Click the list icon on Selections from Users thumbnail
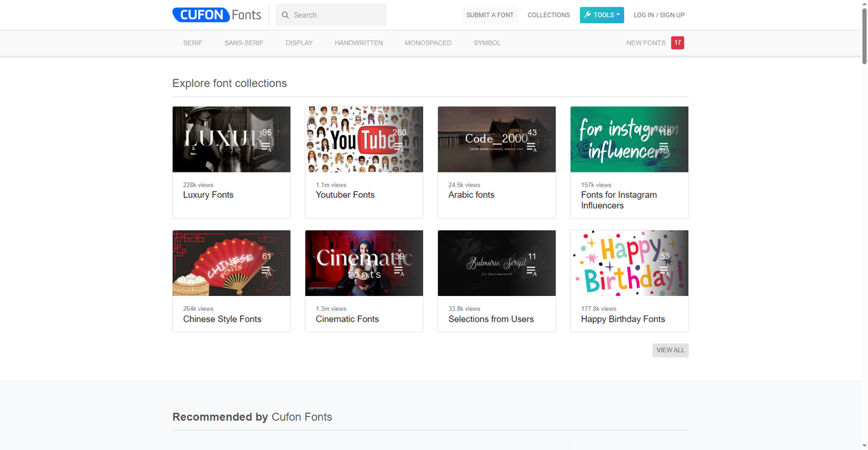The height and width of the screenshot is (450, 868). 532,271
